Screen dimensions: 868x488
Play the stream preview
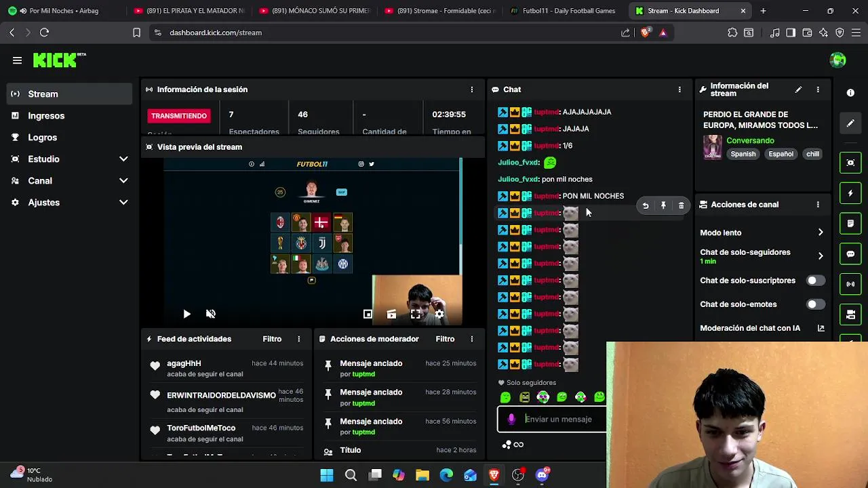click(186, 314)
